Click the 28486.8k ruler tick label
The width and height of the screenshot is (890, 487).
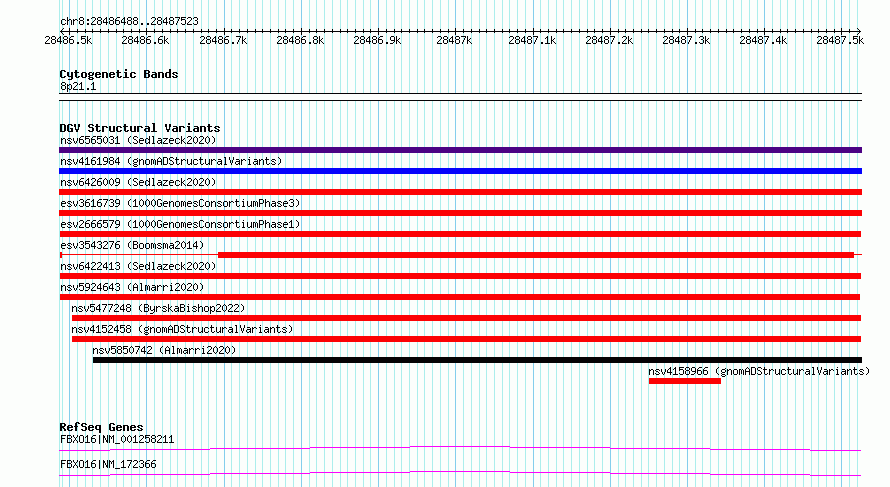coord(300,41)
